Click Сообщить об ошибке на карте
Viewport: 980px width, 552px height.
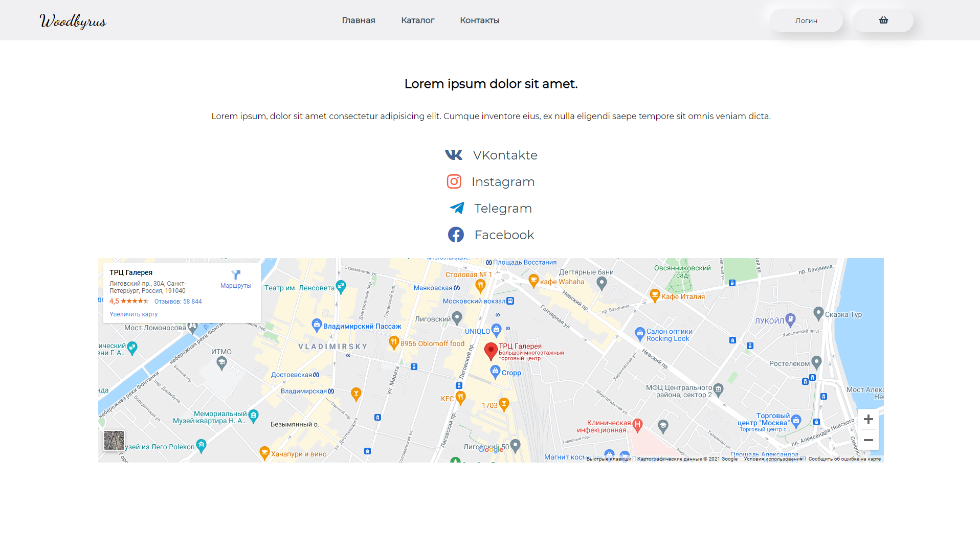pos(844,459)
